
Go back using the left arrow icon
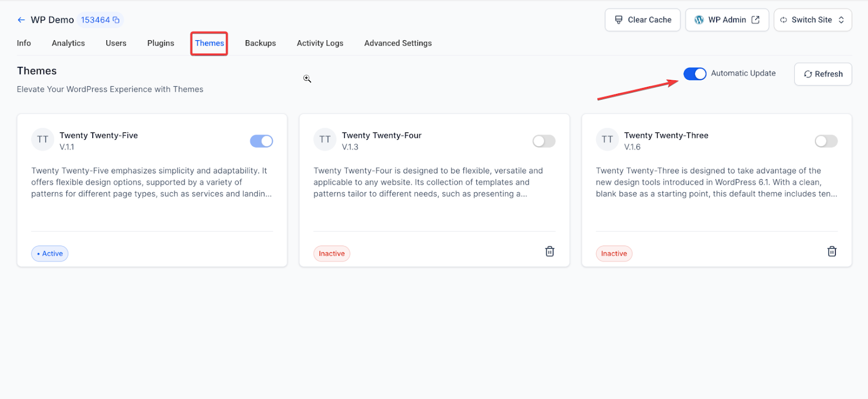21,20
